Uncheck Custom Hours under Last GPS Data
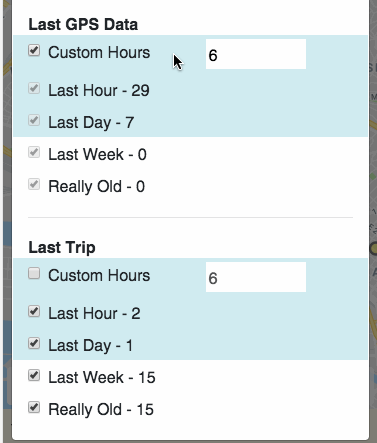Screen dimensions: 377x443 pyautogui.click(x=34, y=50)
